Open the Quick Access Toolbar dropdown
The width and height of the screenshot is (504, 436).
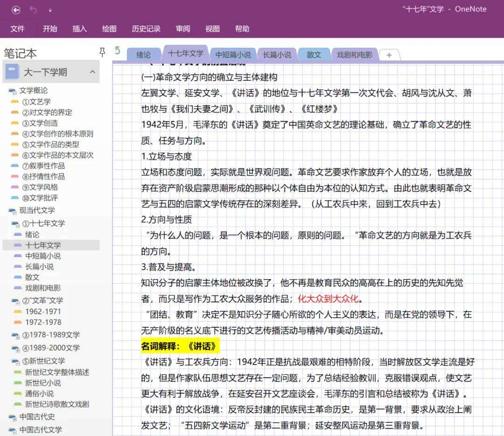[50, 9]
